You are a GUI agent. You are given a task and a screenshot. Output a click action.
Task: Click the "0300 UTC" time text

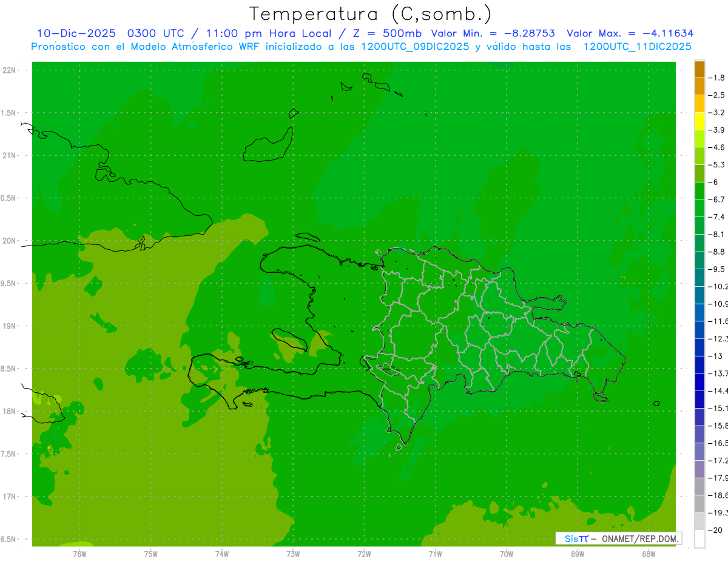click(x=155, y=33)
